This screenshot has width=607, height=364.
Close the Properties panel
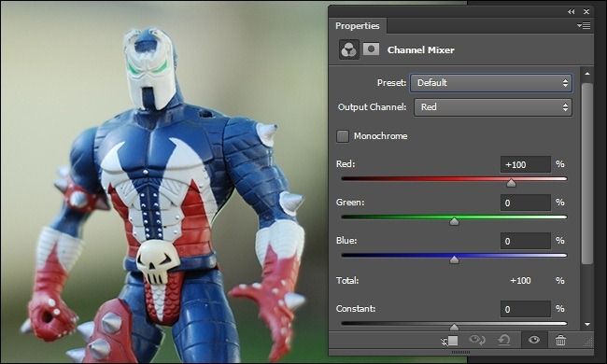(586, 11)
